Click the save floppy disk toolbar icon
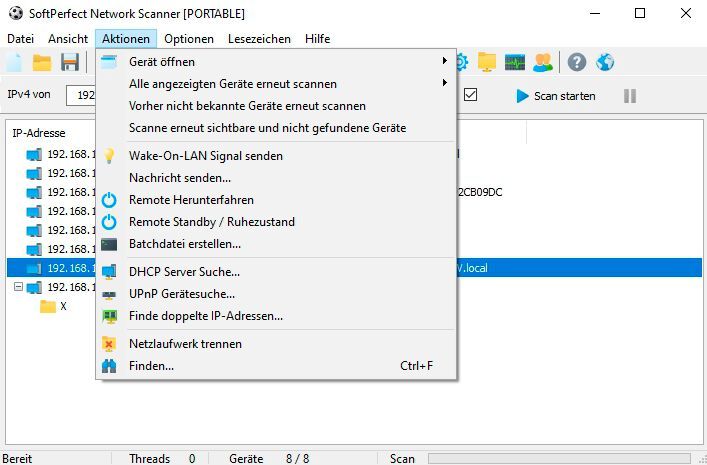707x465 pixels. [x=70, y=62]
